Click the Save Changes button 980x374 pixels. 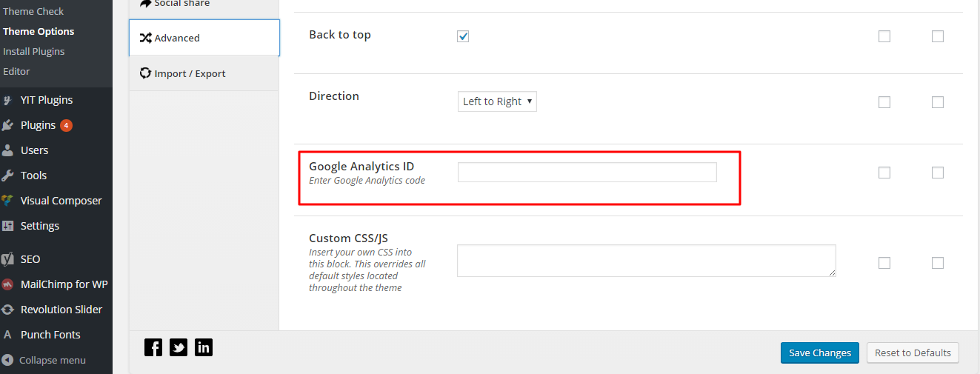point(820,353)
